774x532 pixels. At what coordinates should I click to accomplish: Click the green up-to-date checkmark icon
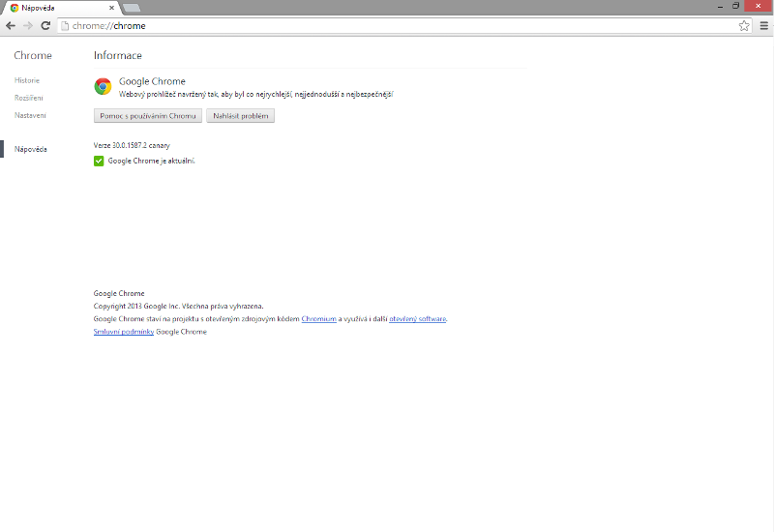(x=99, y=161)
